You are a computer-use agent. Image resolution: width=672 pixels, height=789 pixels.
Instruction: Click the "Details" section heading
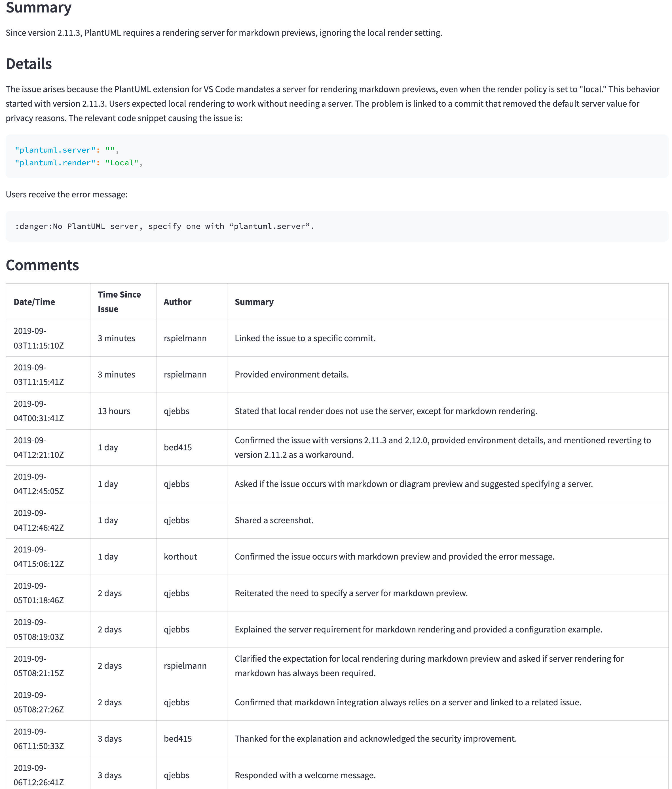click(x=29, y=64)
